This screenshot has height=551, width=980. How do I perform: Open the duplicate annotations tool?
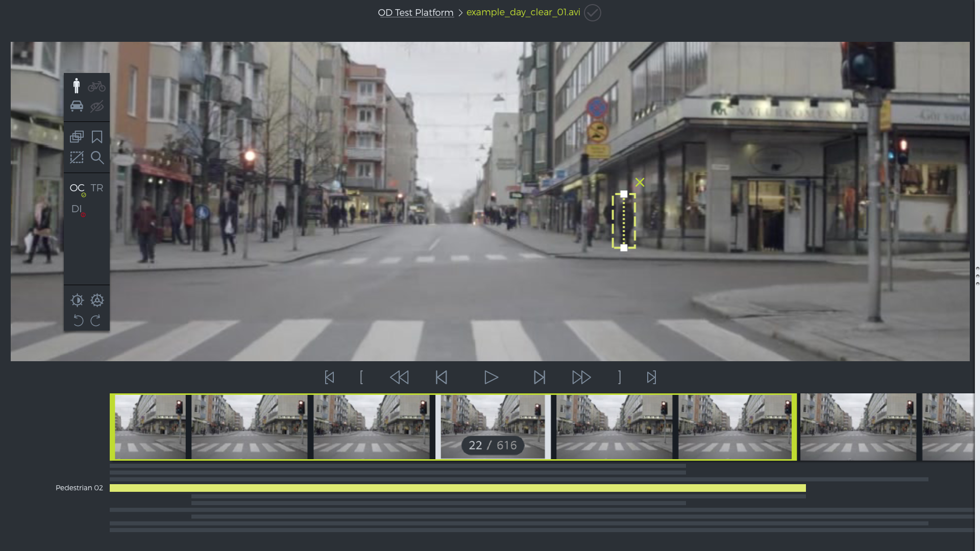point(77,137)
